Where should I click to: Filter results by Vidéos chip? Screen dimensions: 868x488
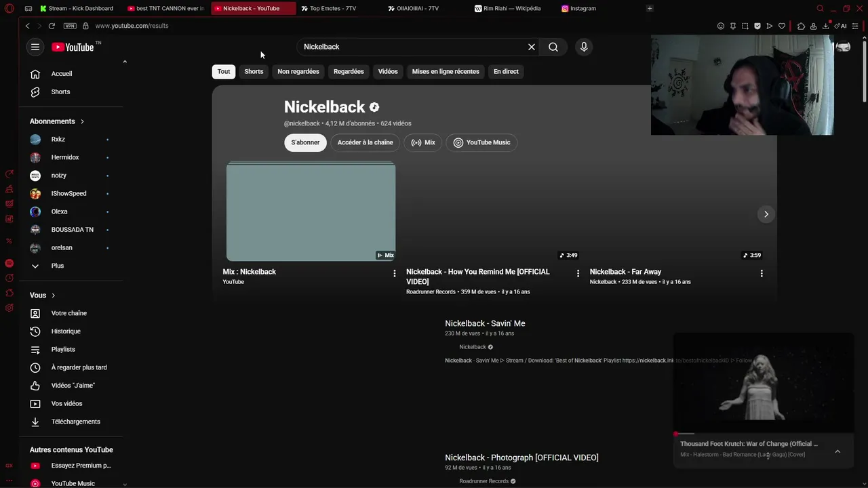[x=388, y=71]
